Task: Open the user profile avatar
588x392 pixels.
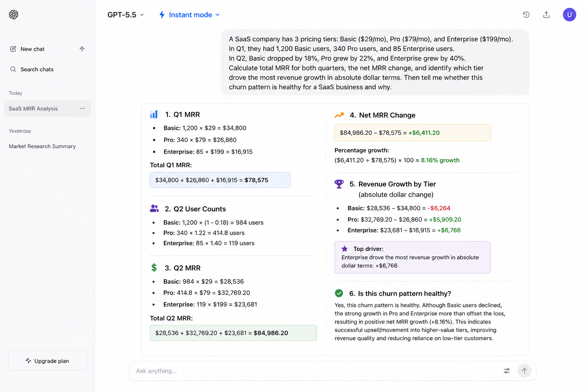Action: (569, 15)
